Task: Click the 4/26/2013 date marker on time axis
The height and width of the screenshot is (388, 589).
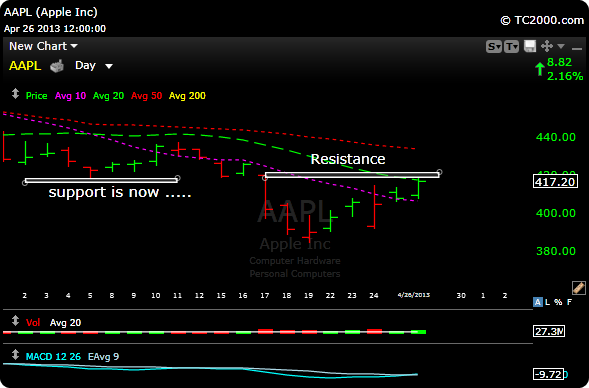Action: (414, 295)
